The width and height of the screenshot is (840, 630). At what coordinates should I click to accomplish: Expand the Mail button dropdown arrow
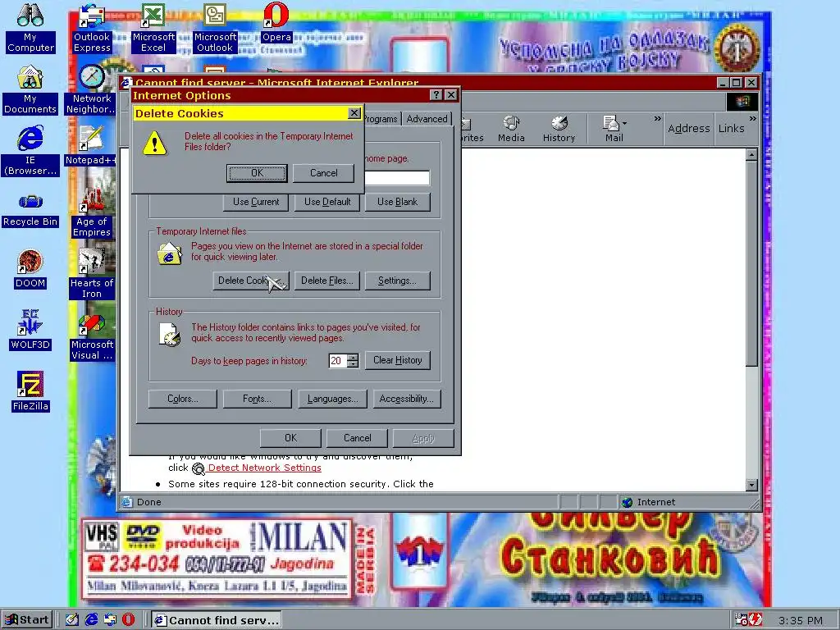(624, 124)
